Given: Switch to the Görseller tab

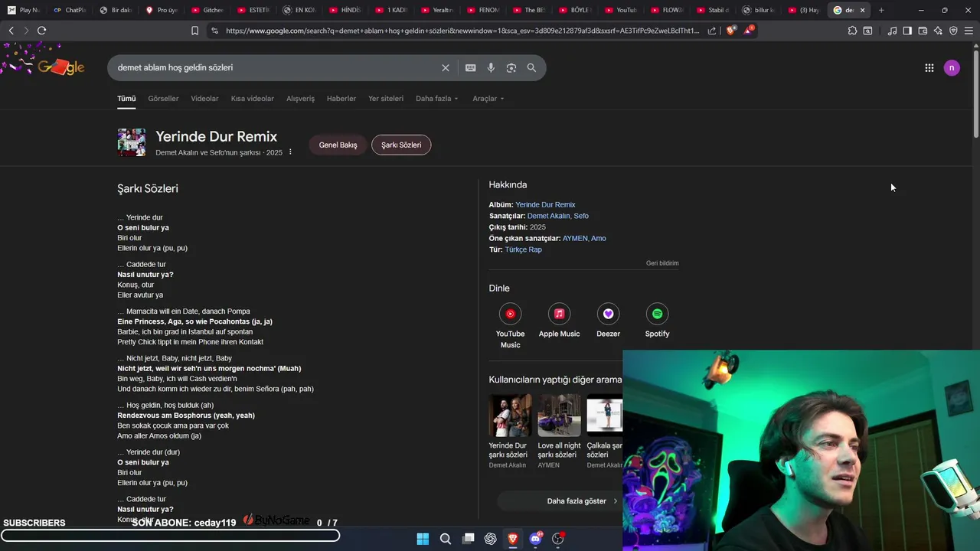Looking at the screenshot, I should pos(163,99).
